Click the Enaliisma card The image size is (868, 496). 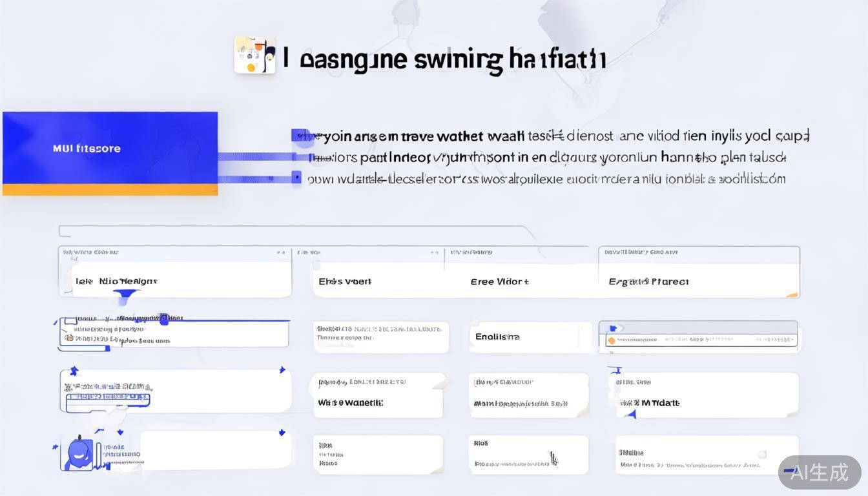529,336
